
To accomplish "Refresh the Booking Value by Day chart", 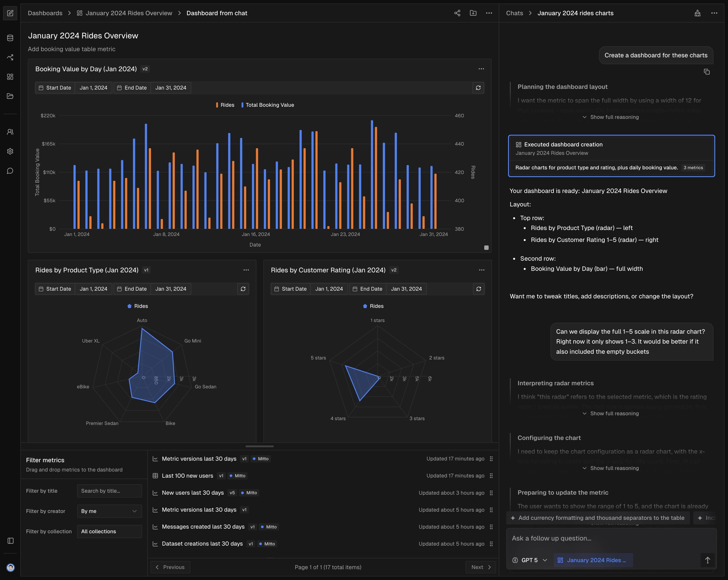I will point(478,88).
